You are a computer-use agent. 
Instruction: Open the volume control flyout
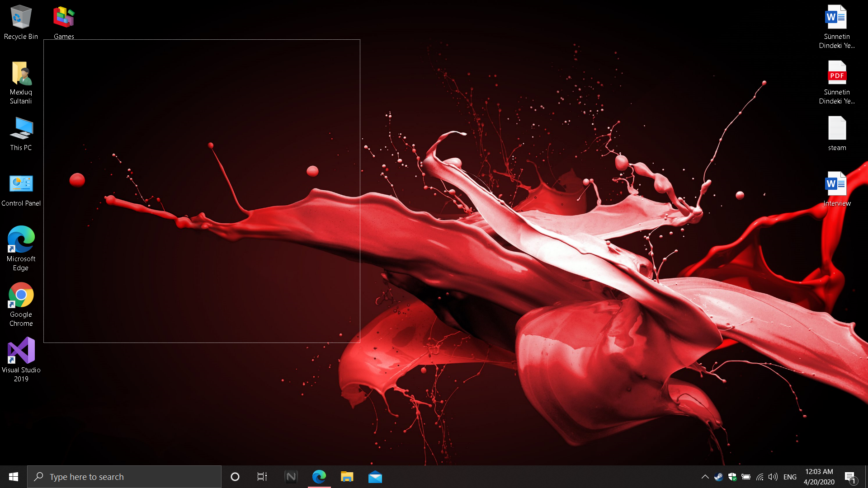coord(773,477)
